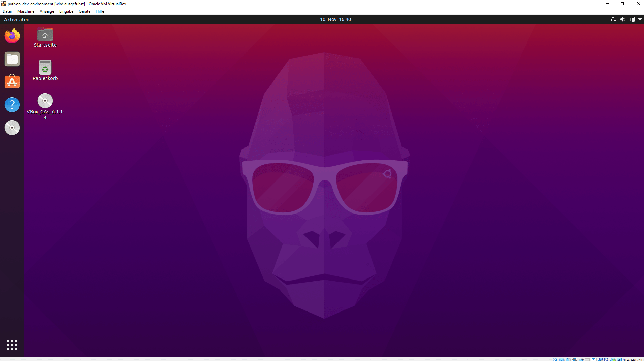Open the Files manager in dock
644x361 pixels.
pyautogui.click(x=12, y=59)
